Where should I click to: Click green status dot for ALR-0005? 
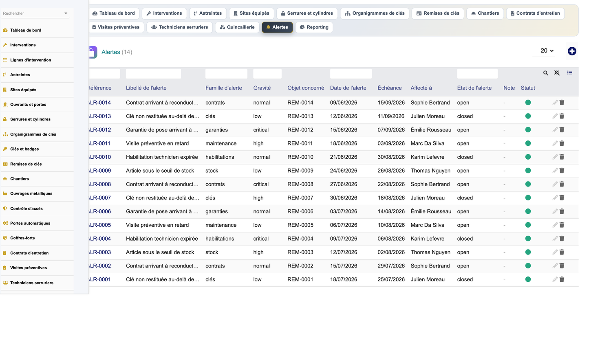point(528,225)
